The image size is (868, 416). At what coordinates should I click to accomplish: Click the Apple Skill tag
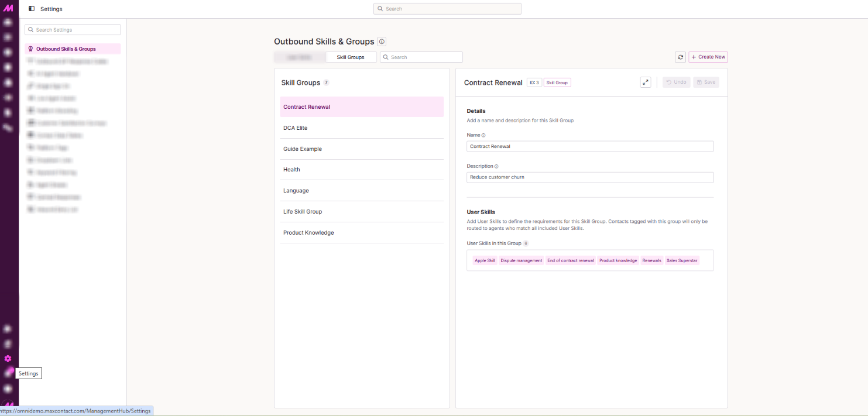coord(485,260)
